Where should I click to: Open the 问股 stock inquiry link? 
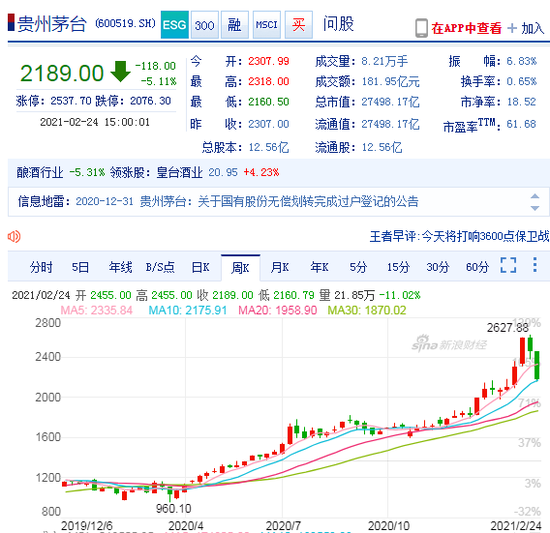pyautogui.click(x=338, y=24)
